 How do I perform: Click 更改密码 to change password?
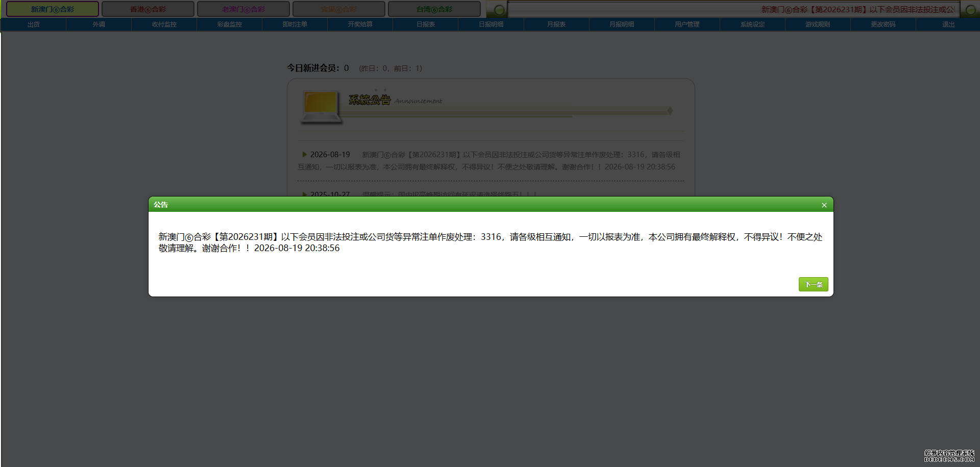tap(883, 24)
